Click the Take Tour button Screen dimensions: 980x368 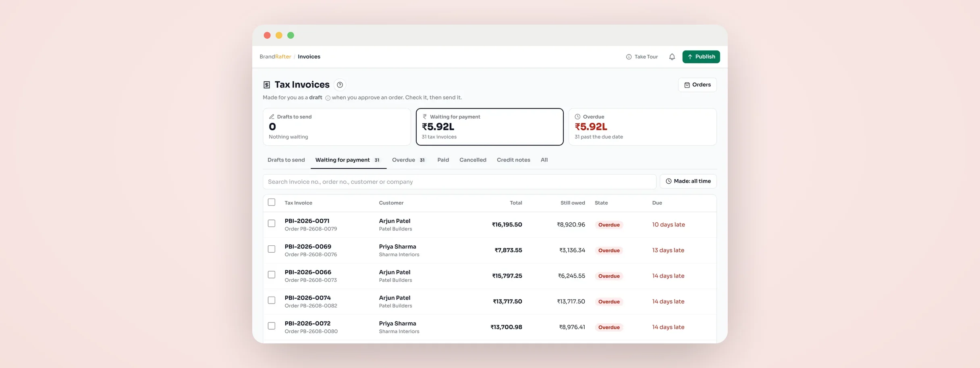(x=642, y=57)
